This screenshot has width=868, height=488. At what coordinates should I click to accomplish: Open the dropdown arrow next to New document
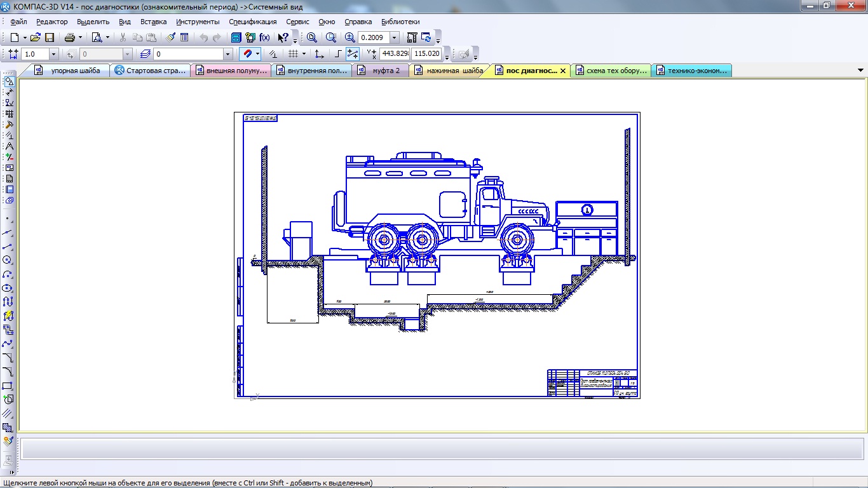click(x=25, y=37)
